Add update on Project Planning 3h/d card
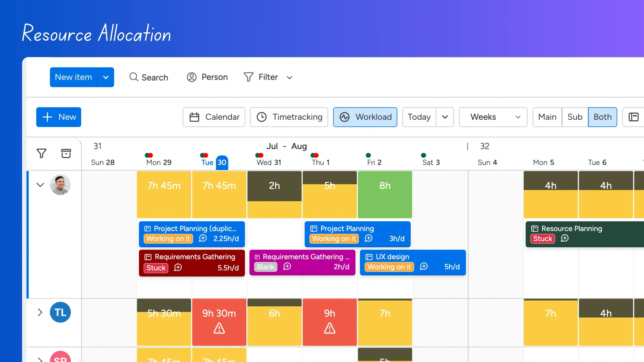644x362 pixels. [x=368, y=238]
